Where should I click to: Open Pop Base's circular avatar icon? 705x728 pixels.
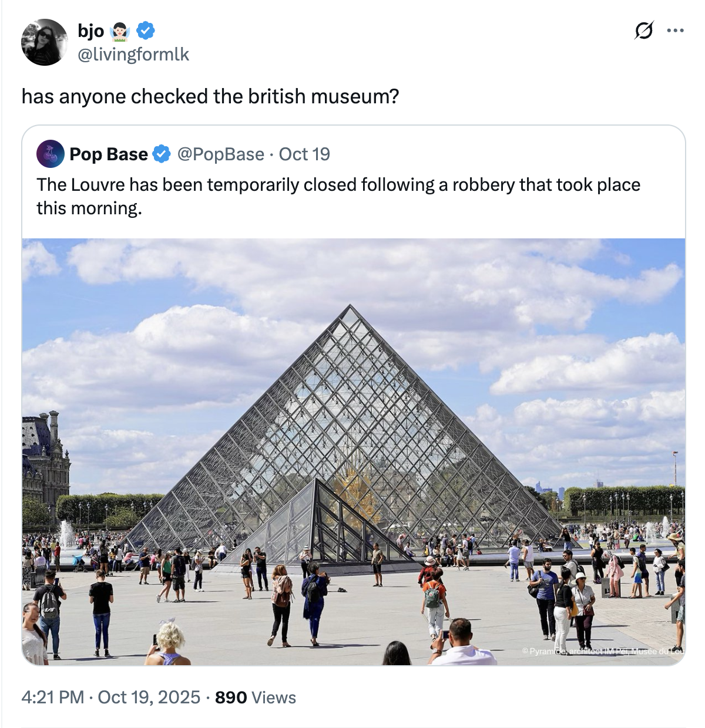point(51,154)
